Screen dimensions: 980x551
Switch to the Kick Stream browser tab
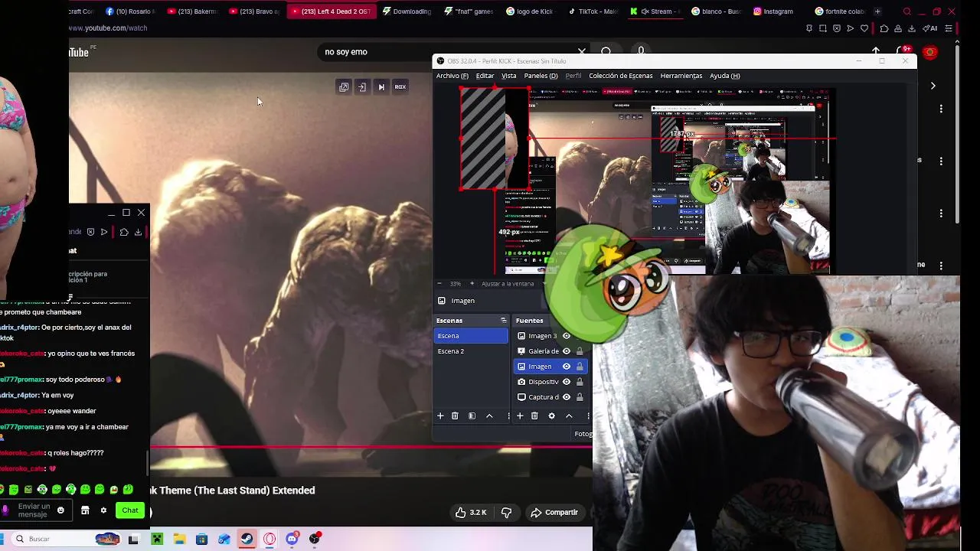[x=655, y=11]
